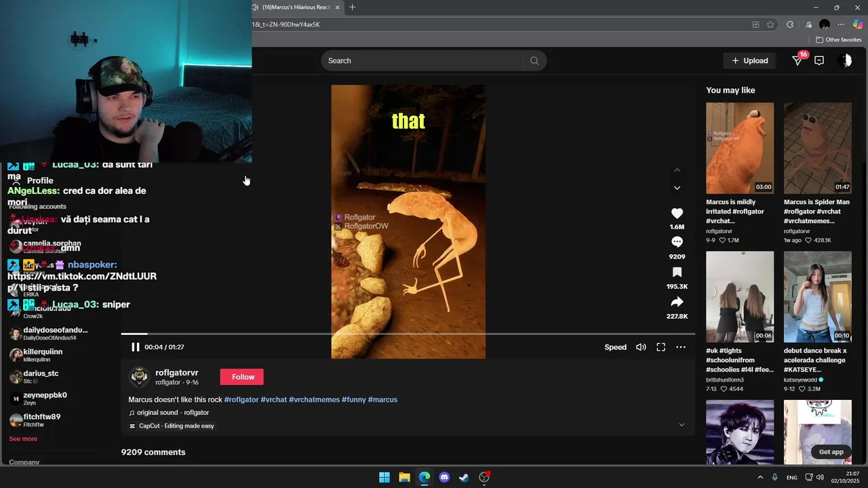
Task: Go to the previous video arrow
Action: 677,170
